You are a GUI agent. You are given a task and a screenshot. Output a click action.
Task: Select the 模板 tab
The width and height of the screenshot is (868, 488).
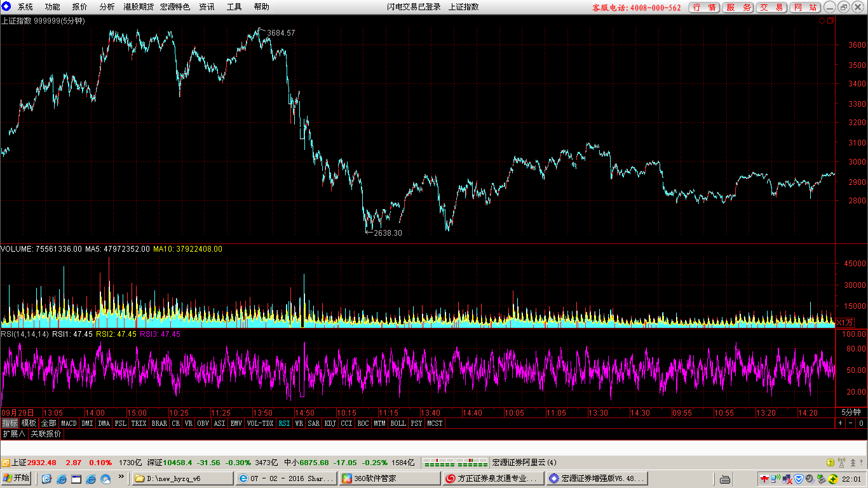pyautogui.click(x=29, y=423)
